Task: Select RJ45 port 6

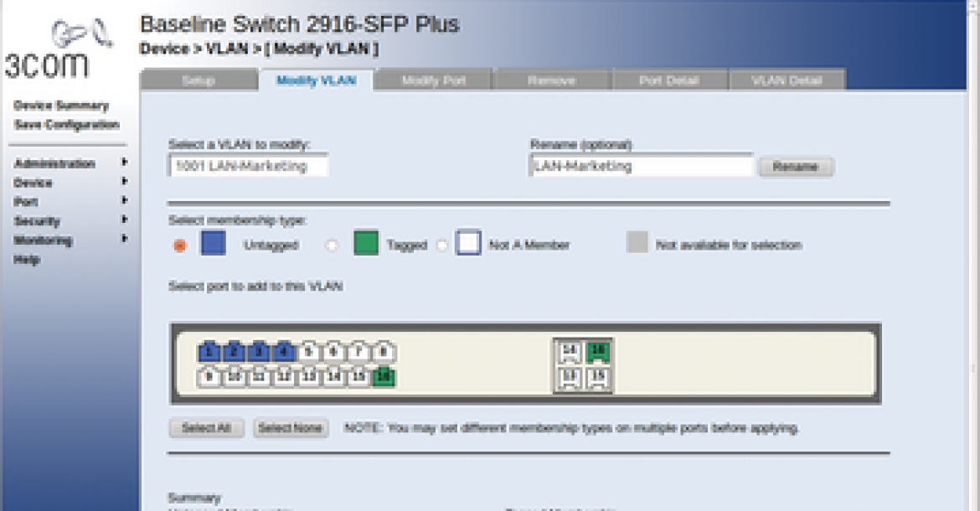Action: 333,352
